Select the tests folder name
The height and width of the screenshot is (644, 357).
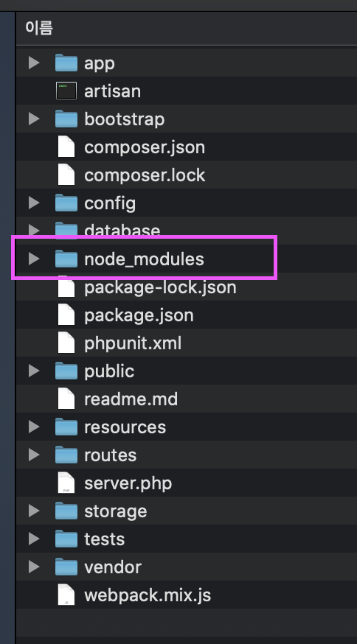105,539
